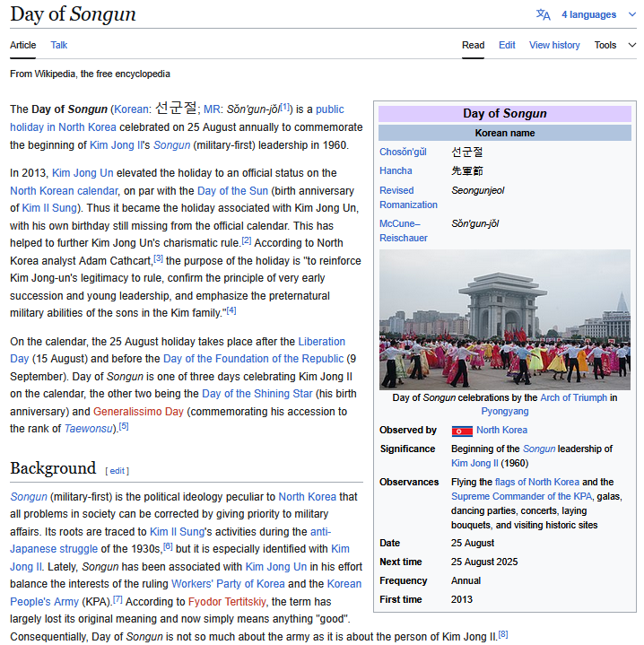Open flags of North Korea link

[x=537, y=482]
